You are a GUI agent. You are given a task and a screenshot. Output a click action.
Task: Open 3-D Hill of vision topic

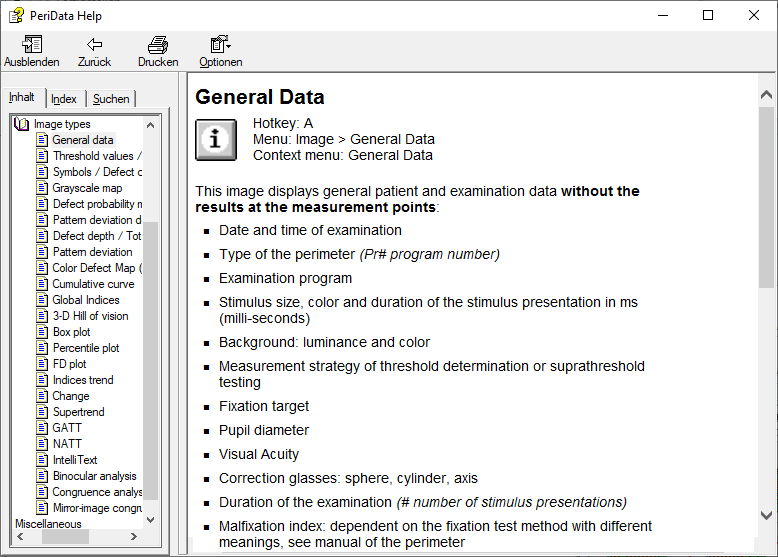coord(90,316)
